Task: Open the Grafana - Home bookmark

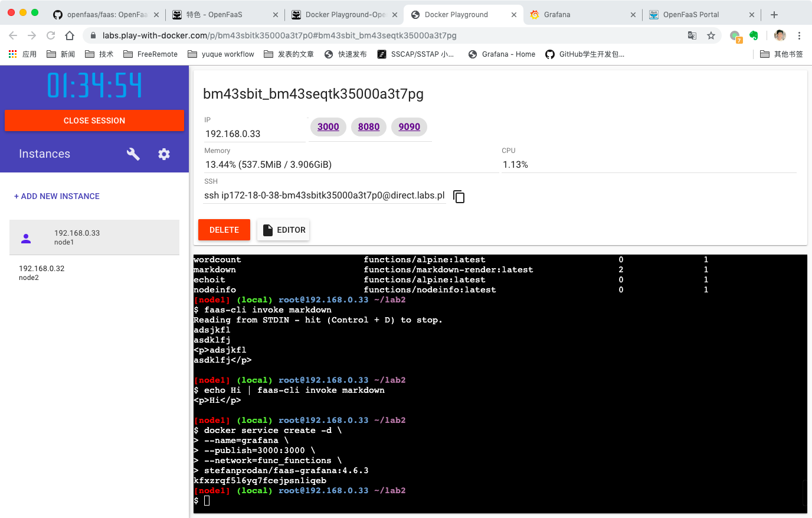Action: 502,54
